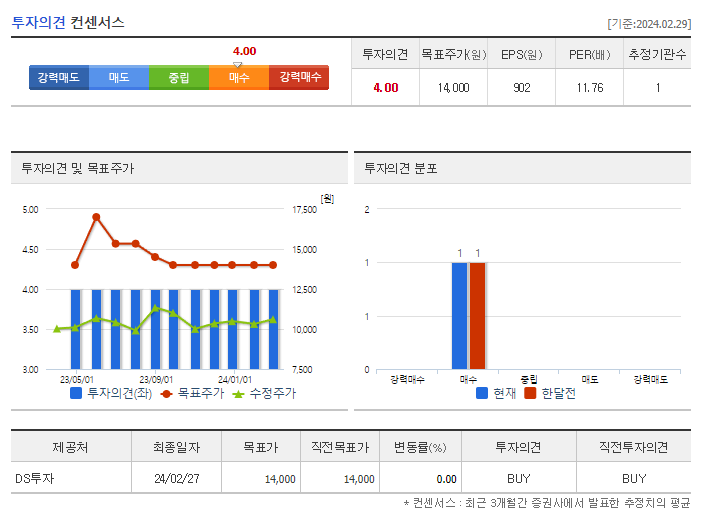The width and height of the screenshot is (702, 518).
Task: Click the 추정기관수 column header
Action: coord(657,54)
